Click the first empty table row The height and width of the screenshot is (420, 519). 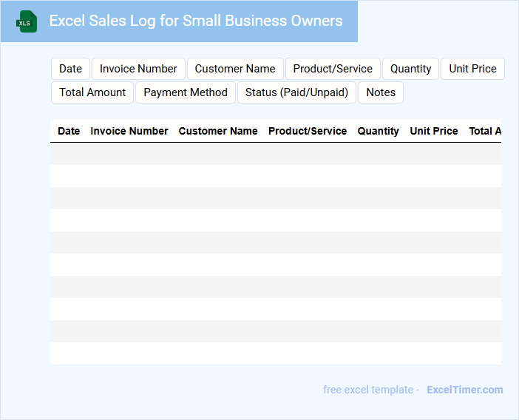(x=275, y=154)
